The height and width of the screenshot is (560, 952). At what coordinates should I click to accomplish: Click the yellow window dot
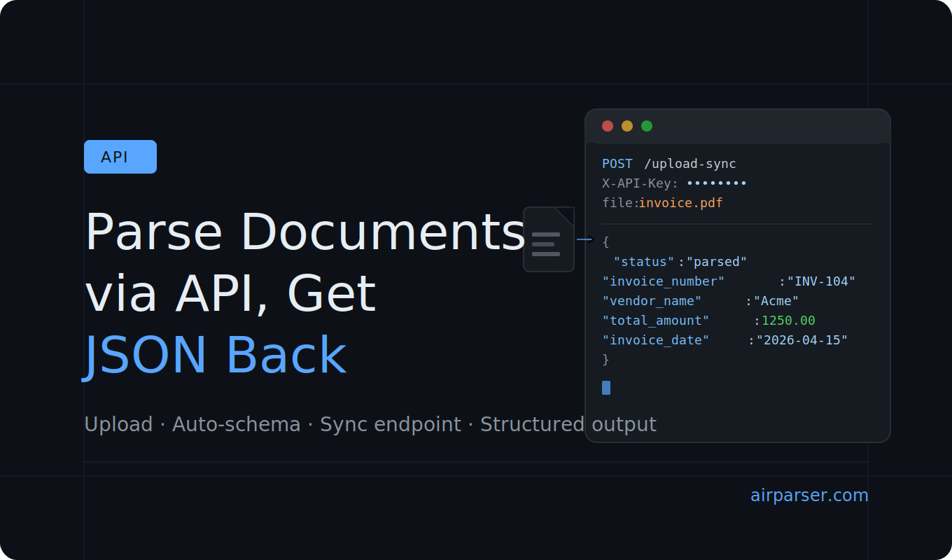pyautogui.click(x=627, y=126)
